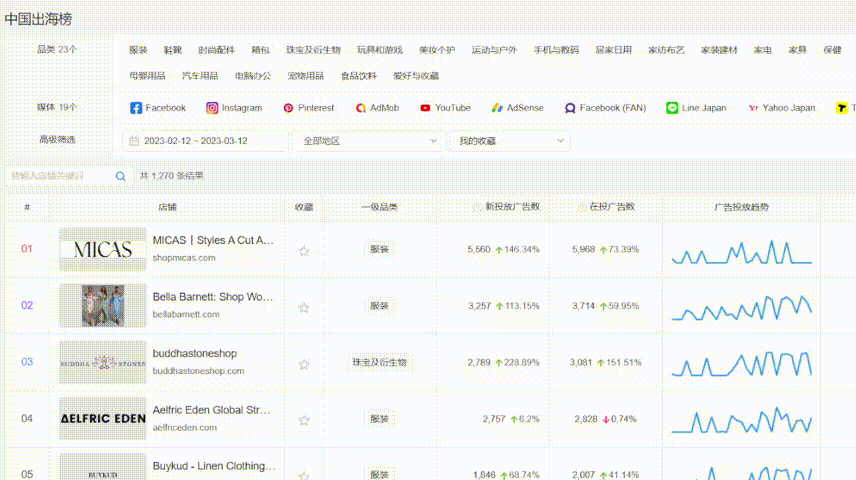The width and height of the screenshot is (856, 480).
Task: Filter by the 手机与数码 category
Action: click(x=556, y=50)
